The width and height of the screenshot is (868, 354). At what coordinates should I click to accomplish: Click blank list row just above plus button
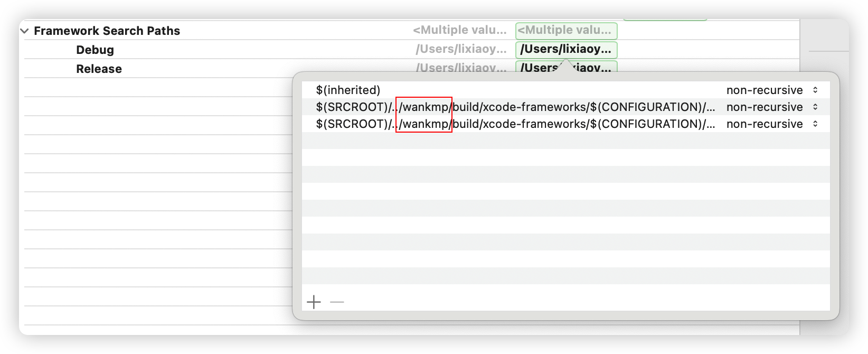pos(565,276)
